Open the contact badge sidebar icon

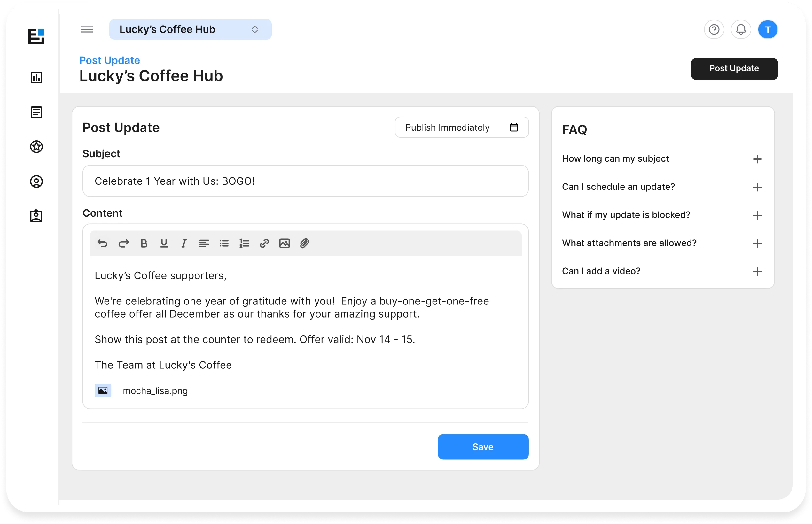[x=36, y=216]
